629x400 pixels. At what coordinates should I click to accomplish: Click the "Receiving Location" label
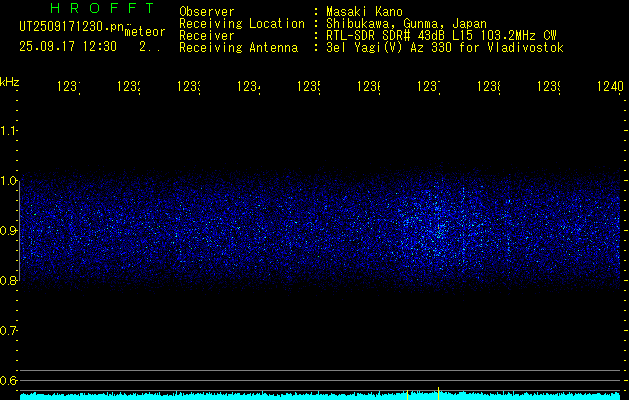pos(242,24)
